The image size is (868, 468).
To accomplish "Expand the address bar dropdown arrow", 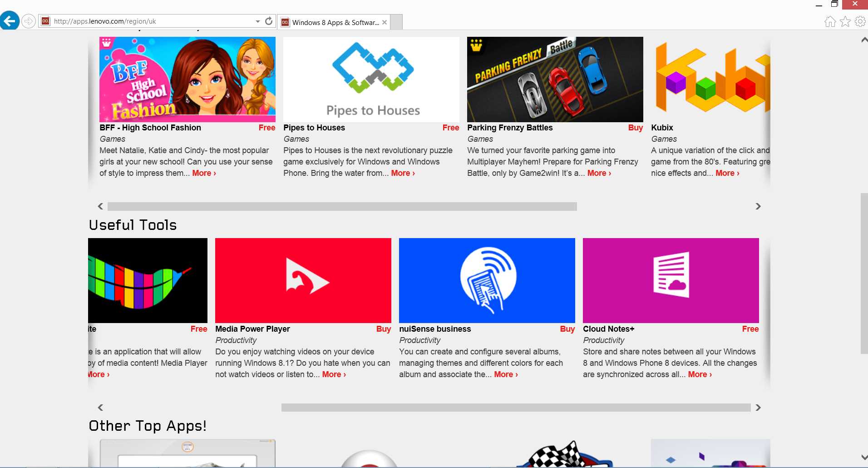I will pos(258,21).
